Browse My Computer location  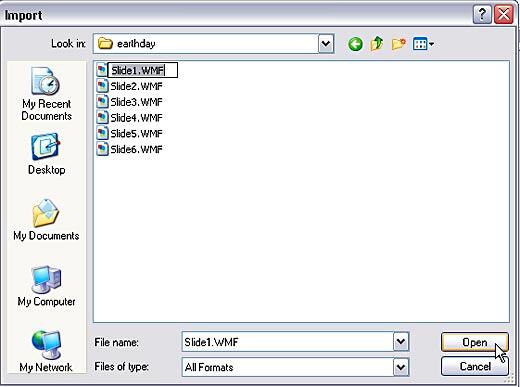46,286
